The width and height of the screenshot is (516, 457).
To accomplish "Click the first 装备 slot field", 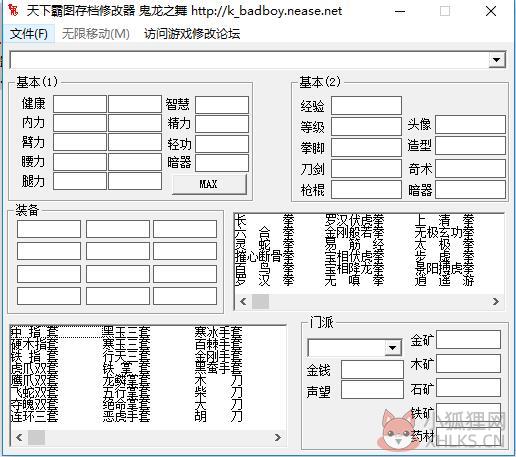I will [x=49, y=229].
